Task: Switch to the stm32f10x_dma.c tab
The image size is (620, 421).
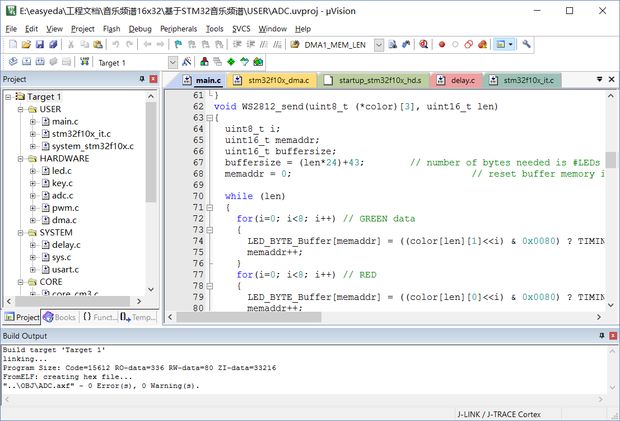Action: point(273,80)
